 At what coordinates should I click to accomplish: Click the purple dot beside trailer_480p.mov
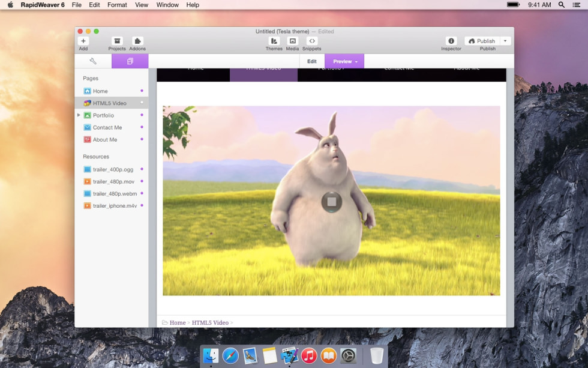click(x=142, y=181)
